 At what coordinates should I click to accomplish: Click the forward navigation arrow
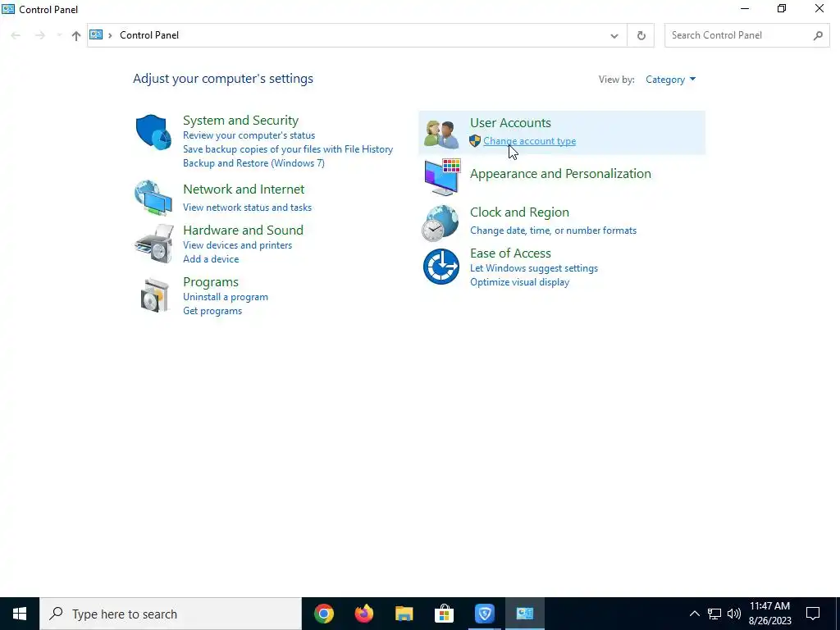(x=39, y=35)
